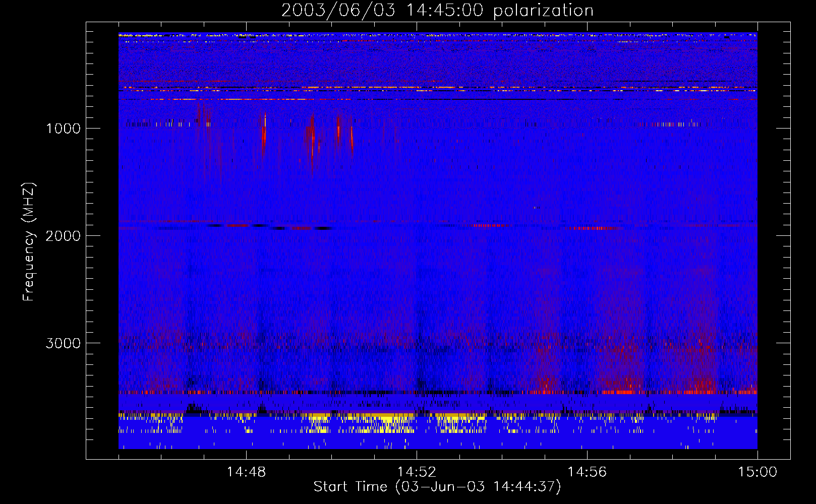Click the 15:00 time tick label
Viewport: 816px width, 504px height.
point(757,472)
